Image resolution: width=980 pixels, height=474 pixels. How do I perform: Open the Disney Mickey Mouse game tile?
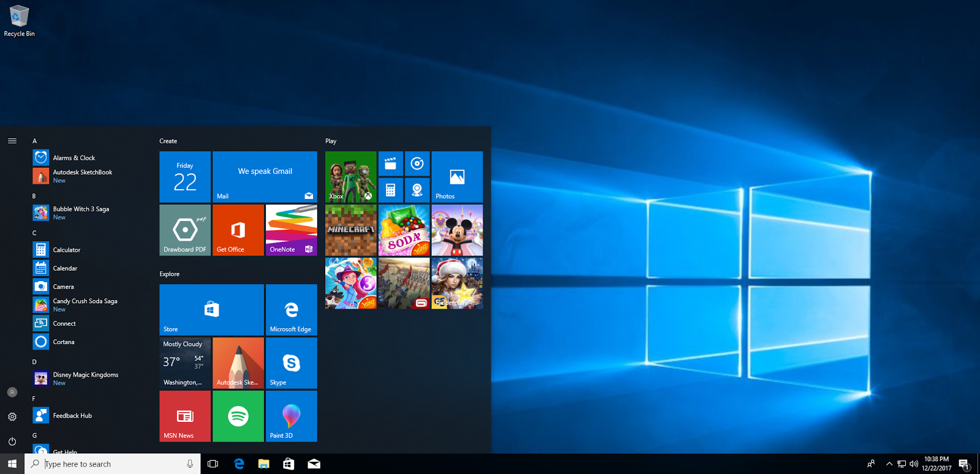pos(457,230)
